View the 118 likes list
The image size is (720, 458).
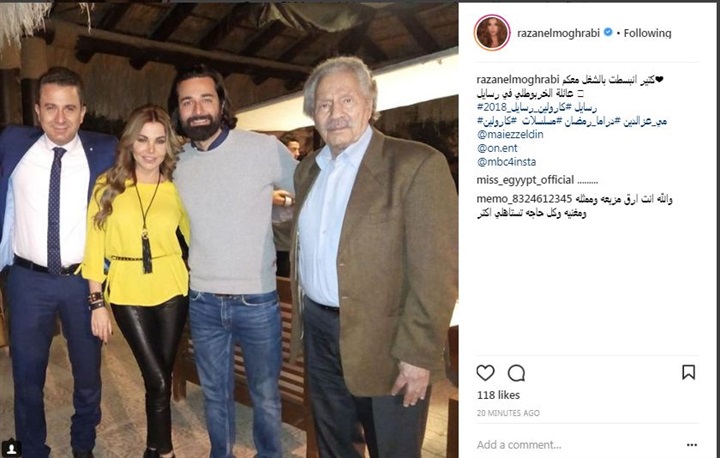click(x=498, y=395)
